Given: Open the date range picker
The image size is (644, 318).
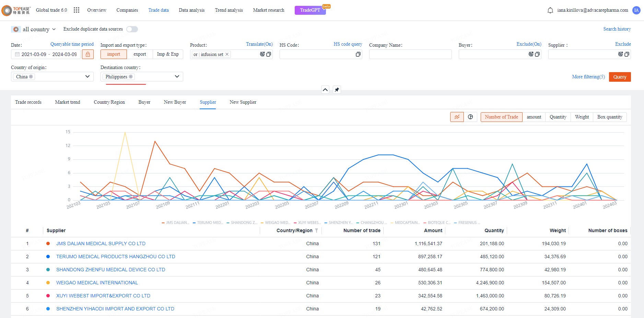Looking at the screenshot, I should 46,54.
